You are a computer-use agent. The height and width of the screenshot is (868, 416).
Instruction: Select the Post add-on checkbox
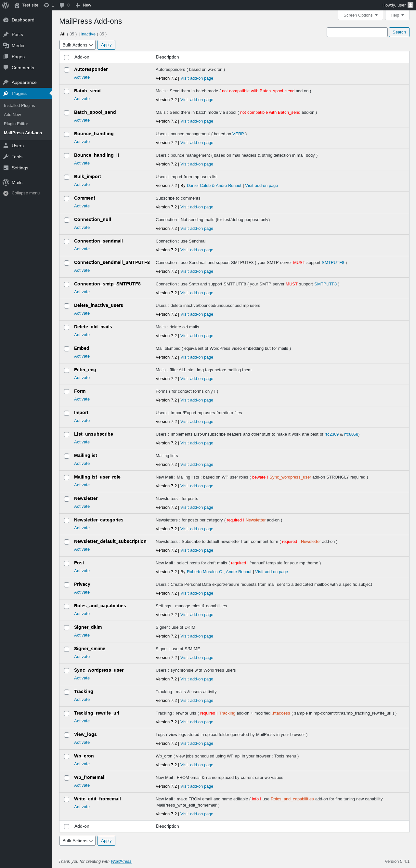click(x=67, y=563)
